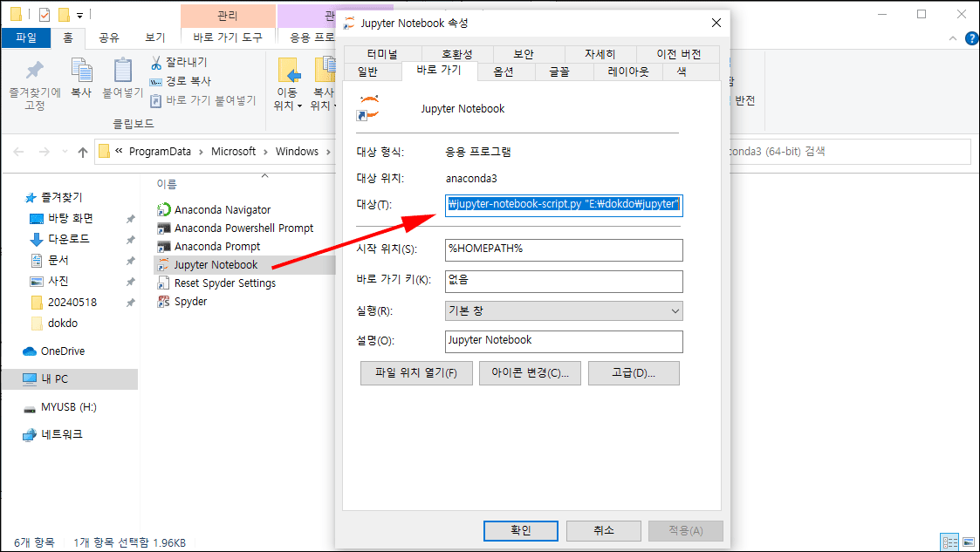Image resolution: width=980 pixels, height=552 pixels.
Task: Click the Cut scissors icon
Action: (x=156, y=63)
